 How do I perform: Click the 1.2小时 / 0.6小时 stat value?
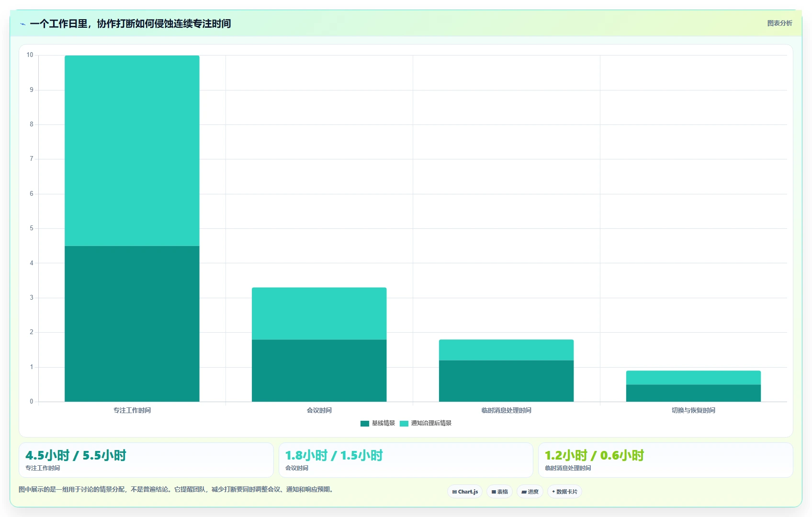click(595, 455)
